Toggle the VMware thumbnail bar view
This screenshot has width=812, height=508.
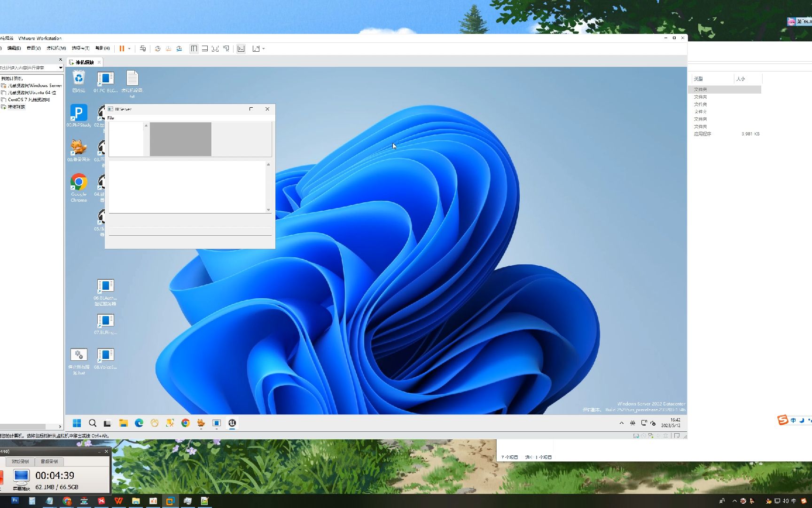pos(205,48)
